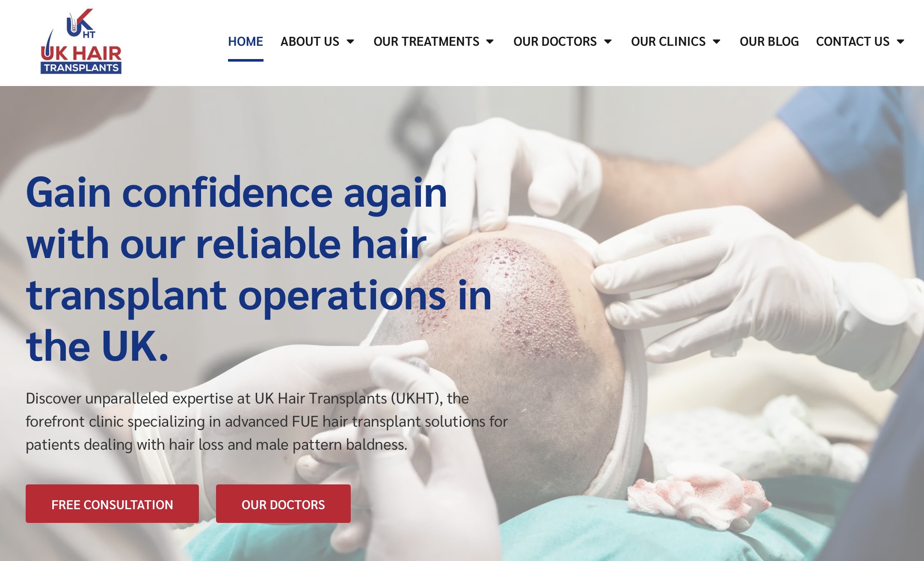Click the red OUR DOCTORS button
Screen dimensions: 924x561
(x=283, y=504)
